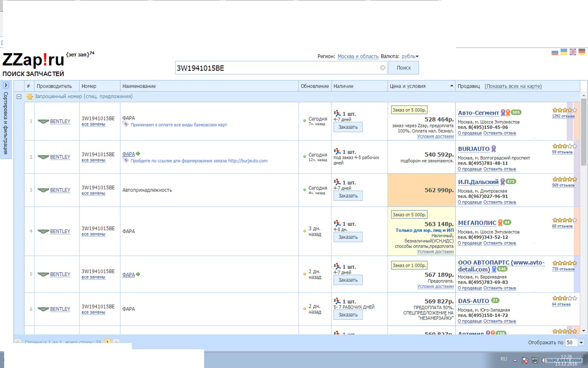
Task: Open Показать всех на карте link
Action: [x=513, y=86]
